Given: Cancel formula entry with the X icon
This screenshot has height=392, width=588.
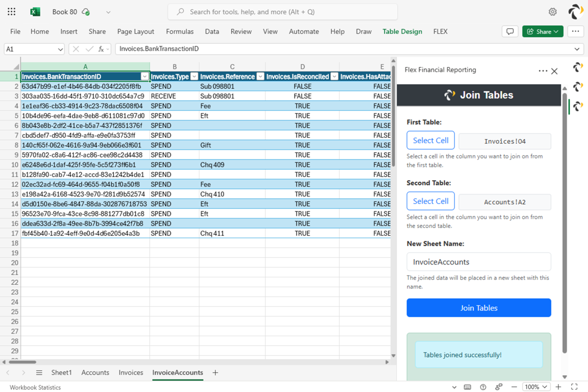Looking at the screenshot, I should click(76, 49).
